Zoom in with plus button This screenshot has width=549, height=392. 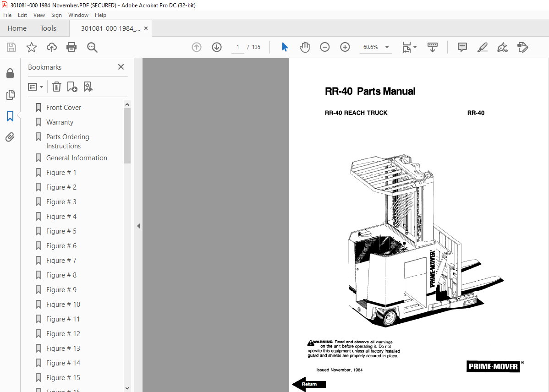345,47
